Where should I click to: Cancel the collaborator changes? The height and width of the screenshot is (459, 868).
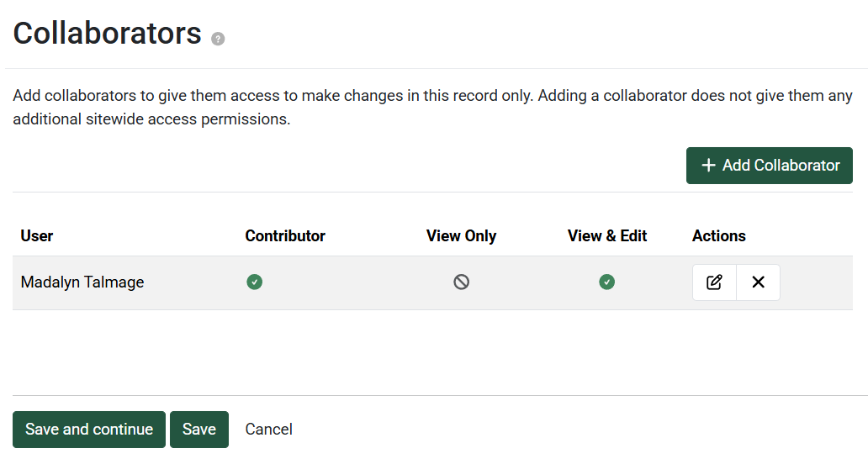[268, 430]
